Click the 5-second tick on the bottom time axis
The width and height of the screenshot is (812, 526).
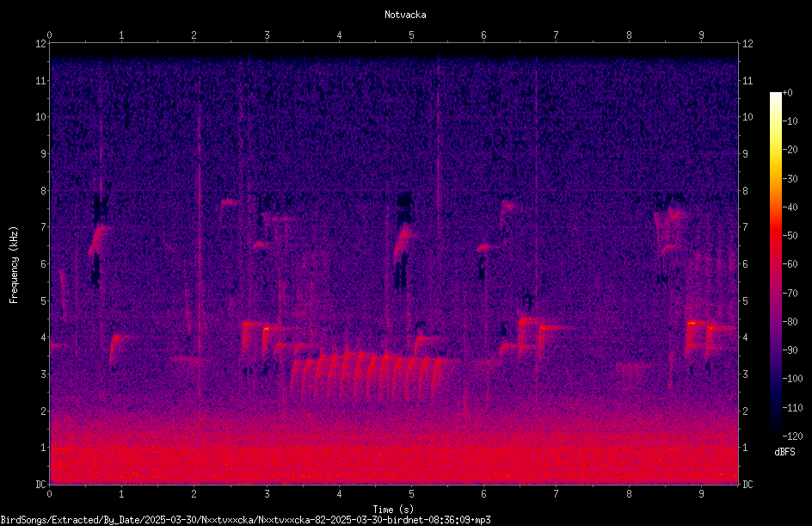tap(412, 494)
